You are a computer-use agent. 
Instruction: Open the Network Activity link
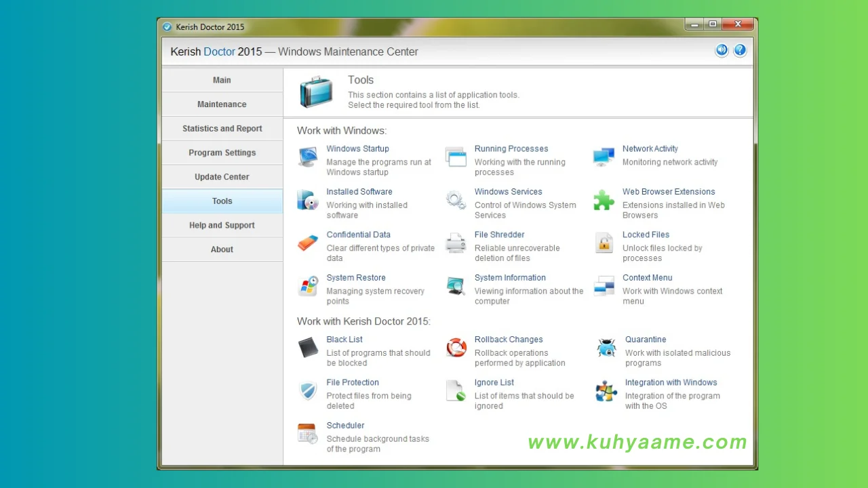pos(650,149)
